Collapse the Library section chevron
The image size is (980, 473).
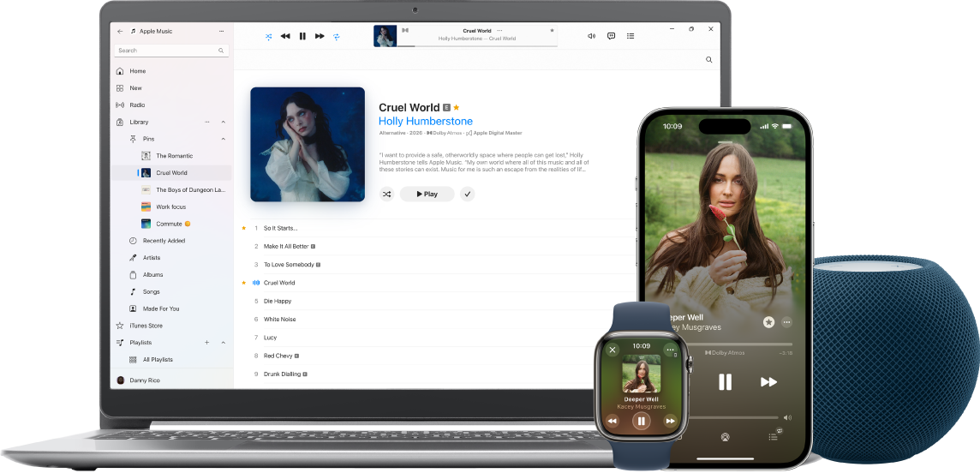(223, 122)
